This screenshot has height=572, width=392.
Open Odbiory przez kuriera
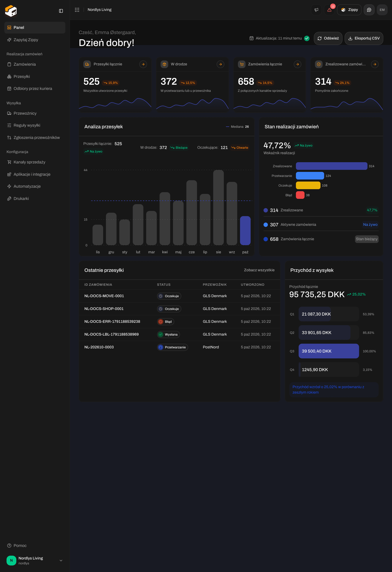tap(35, 89)
